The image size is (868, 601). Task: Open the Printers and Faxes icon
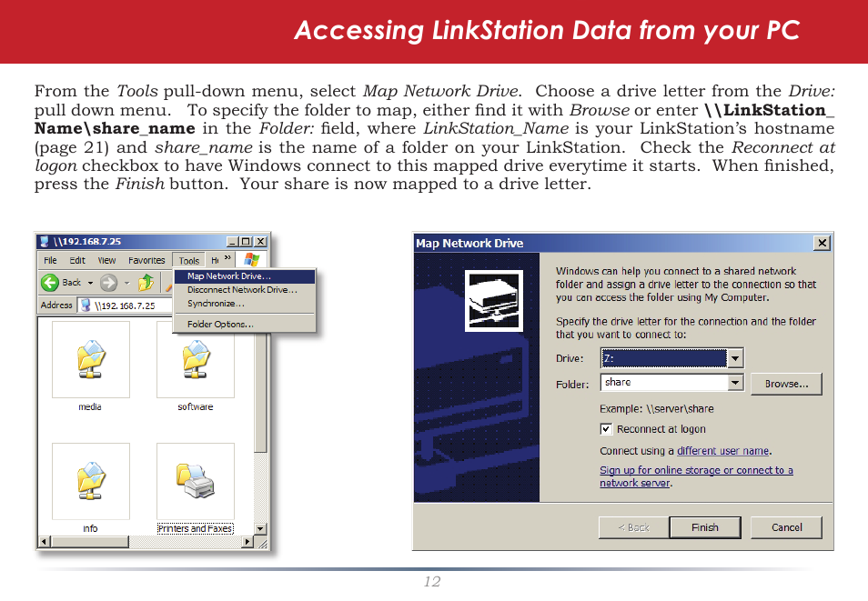pyautogui.click(x=196, y=480)
